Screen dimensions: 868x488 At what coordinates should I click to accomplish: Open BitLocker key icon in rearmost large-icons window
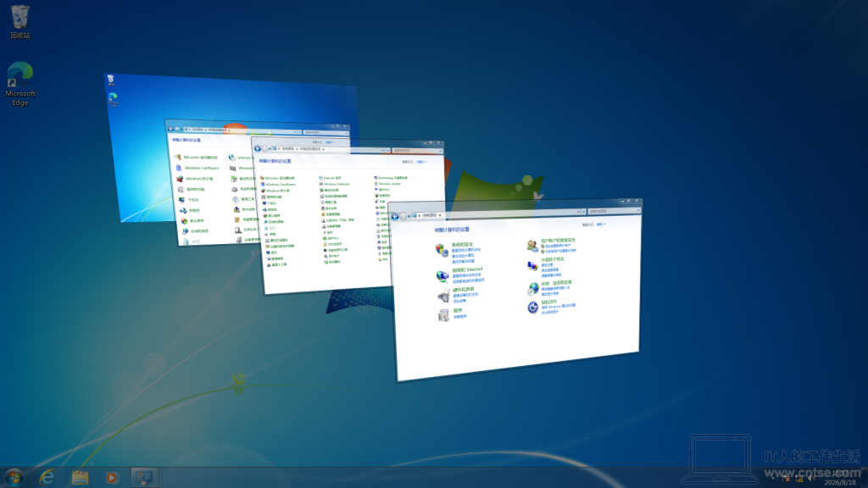click(178, 157)
